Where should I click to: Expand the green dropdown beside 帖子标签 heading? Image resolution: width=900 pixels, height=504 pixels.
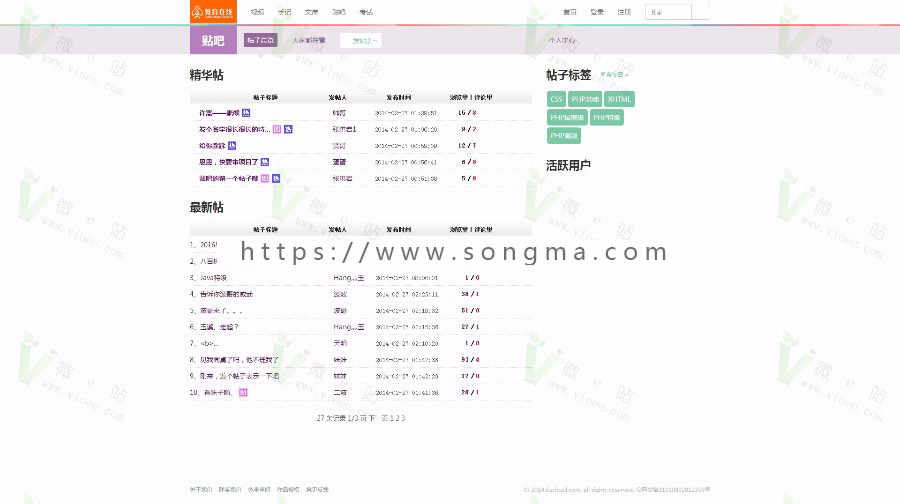(614, 75)
